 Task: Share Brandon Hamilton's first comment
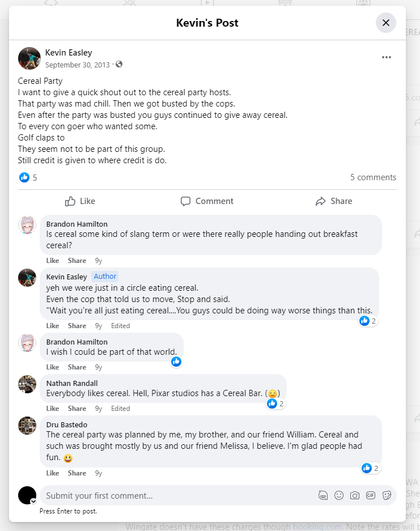[77, 261]
